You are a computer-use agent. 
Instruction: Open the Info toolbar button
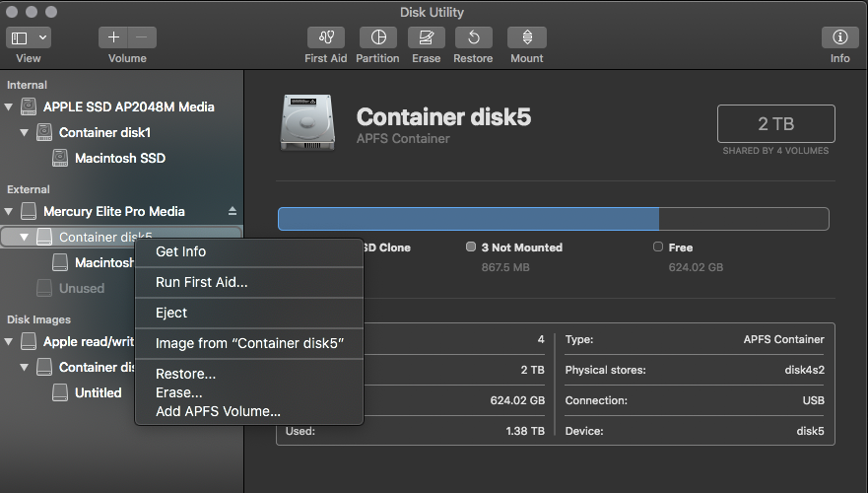pyautogui.click(x=839, y=37)
